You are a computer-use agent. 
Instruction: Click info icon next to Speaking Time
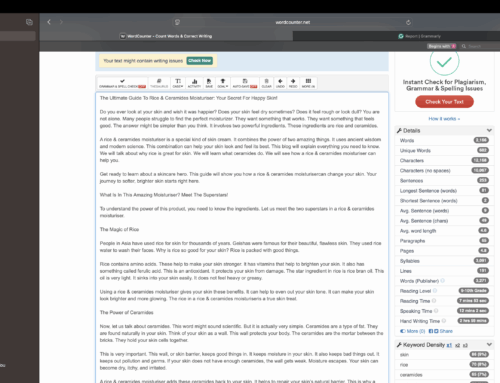[x=436, y=311]
